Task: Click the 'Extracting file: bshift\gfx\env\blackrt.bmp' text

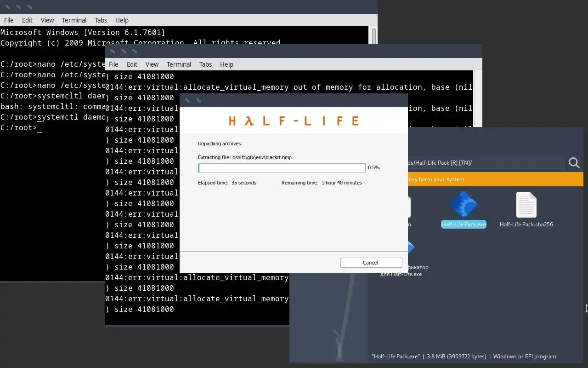Action: [x=245, y=157]
